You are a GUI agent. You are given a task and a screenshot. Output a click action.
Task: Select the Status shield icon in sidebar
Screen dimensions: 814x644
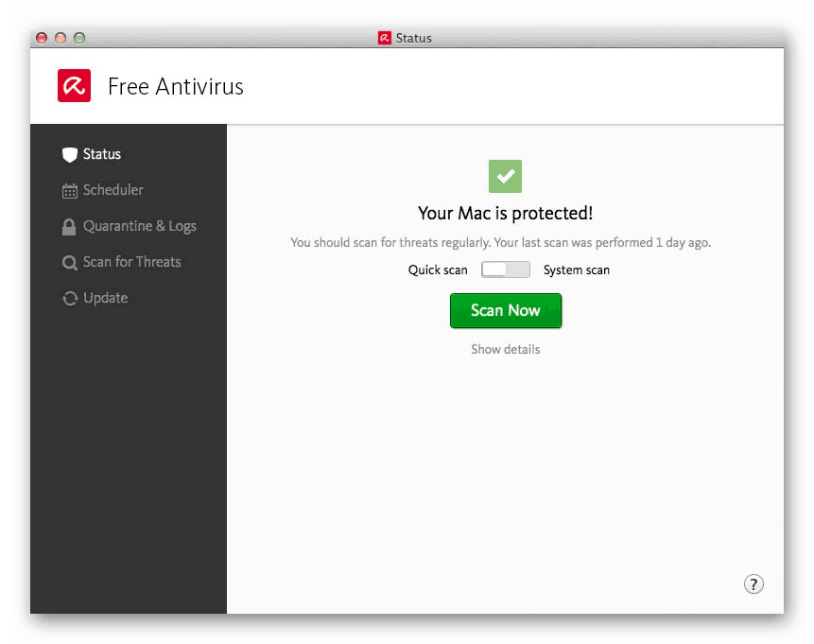pos(70,154)
